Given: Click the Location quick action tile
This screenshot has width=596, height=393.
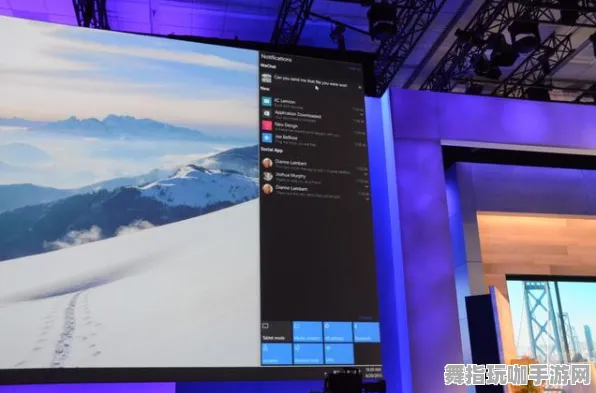Looking at the screenshot, I should (x=277, y=354).
